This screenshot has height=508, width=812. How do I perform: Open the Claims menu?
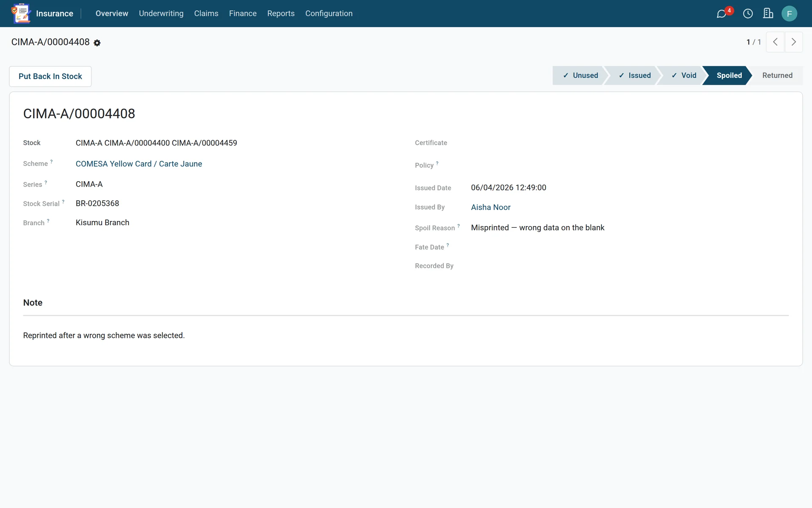[206, 14]
